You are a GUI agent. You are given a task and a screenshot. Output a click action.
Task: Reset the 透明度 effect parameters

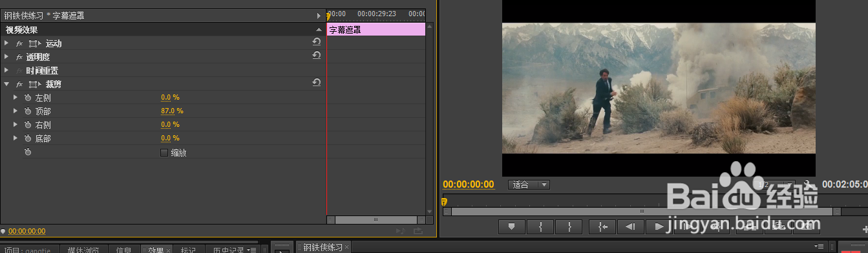317,56
